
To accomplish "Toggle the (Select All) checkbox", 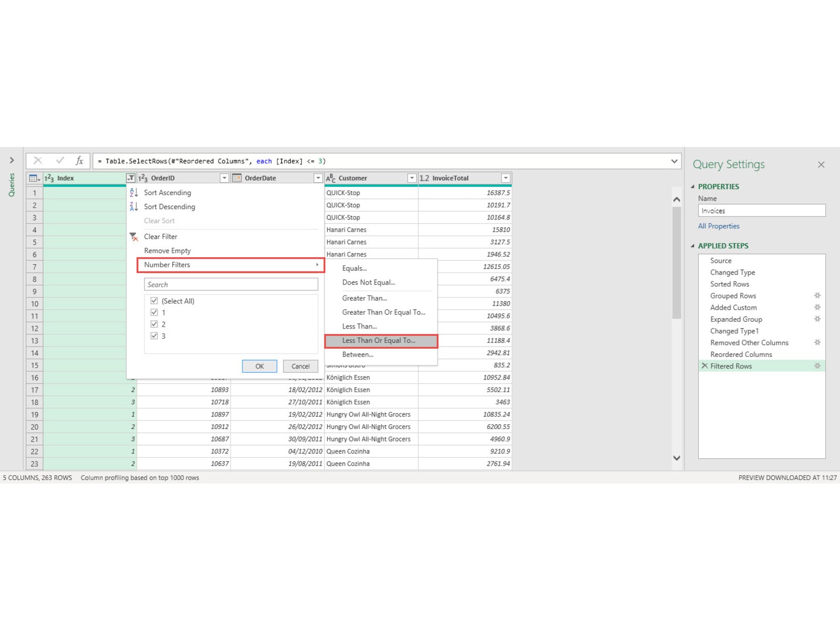I will click(x=154, y=301).
